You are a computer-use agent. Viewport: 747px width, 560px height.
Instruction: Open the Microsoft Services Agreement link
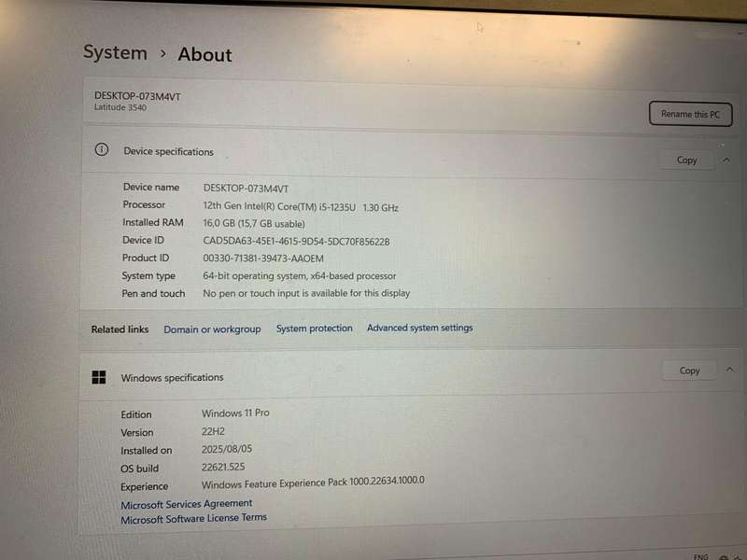tap(186, 504)
